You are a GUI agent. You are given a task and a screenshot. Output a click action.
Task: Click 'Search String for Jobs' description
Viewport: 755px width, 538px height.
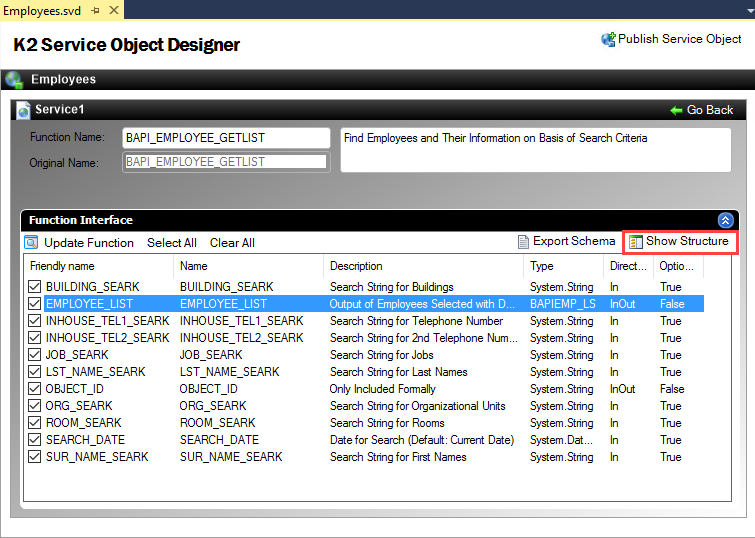pos(382,355)
